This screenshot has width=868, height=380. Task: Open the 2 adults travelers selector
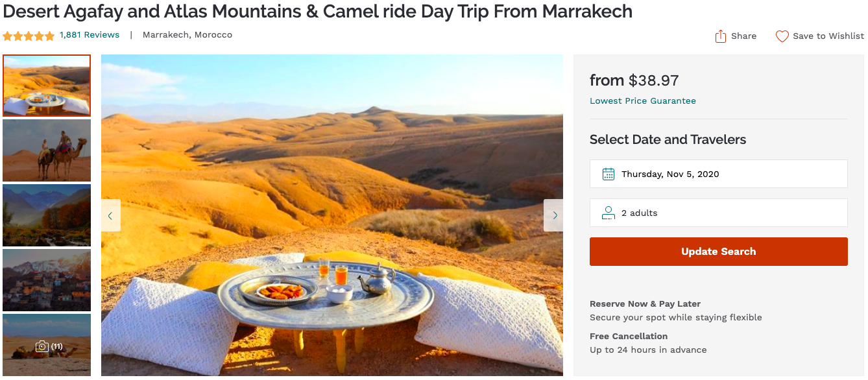point(718,213)
